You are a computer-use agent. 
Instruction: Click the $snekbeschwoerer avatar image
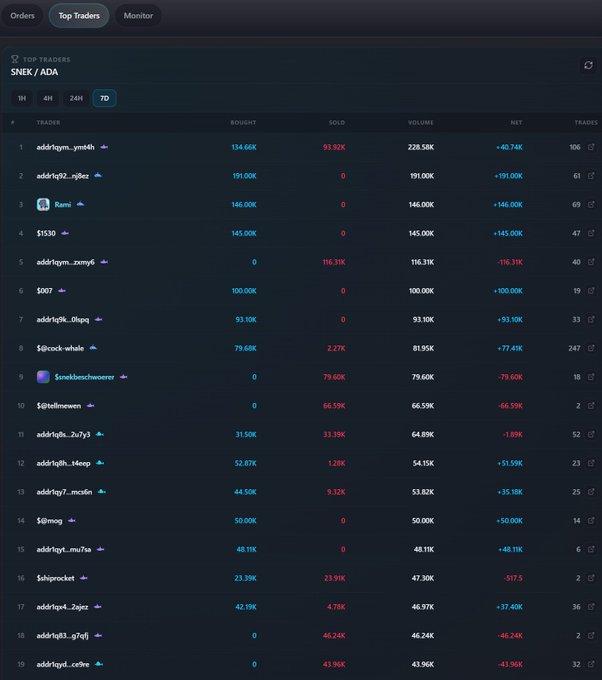coord(43,377)
